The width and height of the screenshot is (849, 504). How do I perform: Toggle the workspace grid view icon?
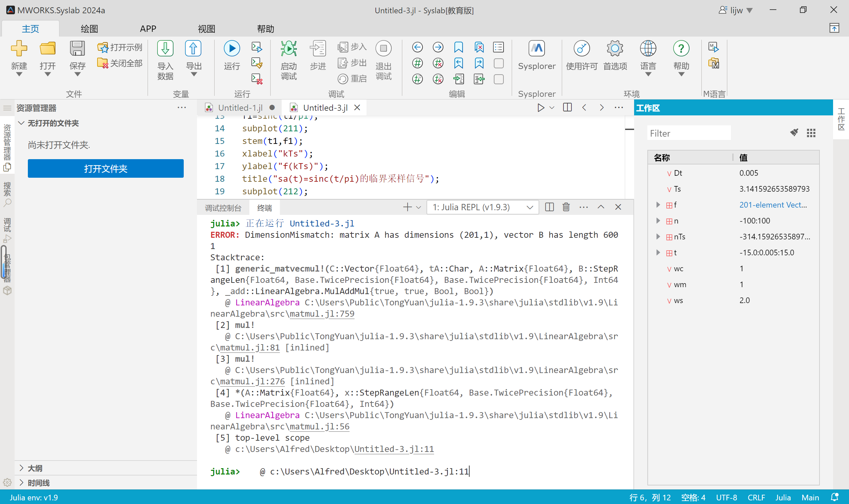(x=811, y=133)
